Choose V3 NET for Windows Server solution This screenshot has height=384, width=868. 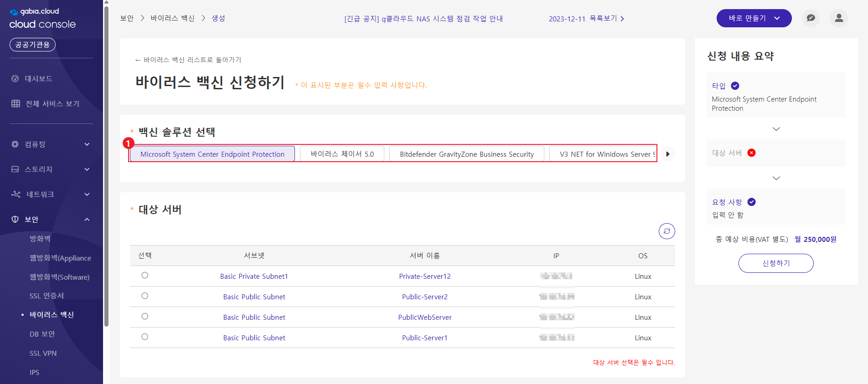click(x=603, y=154)
